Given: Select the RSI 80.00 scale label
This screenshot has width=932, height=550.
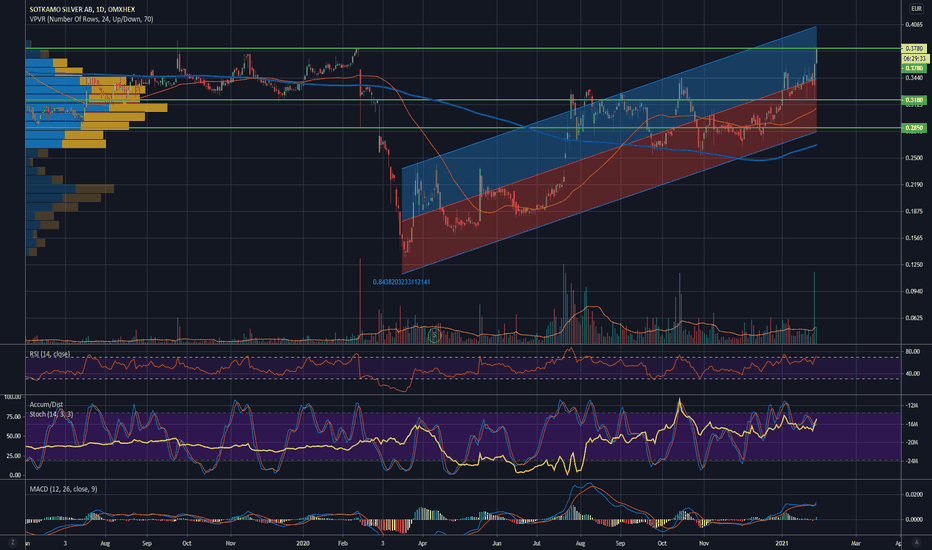Looking at the screenshot, I should (x=912, y=351).
